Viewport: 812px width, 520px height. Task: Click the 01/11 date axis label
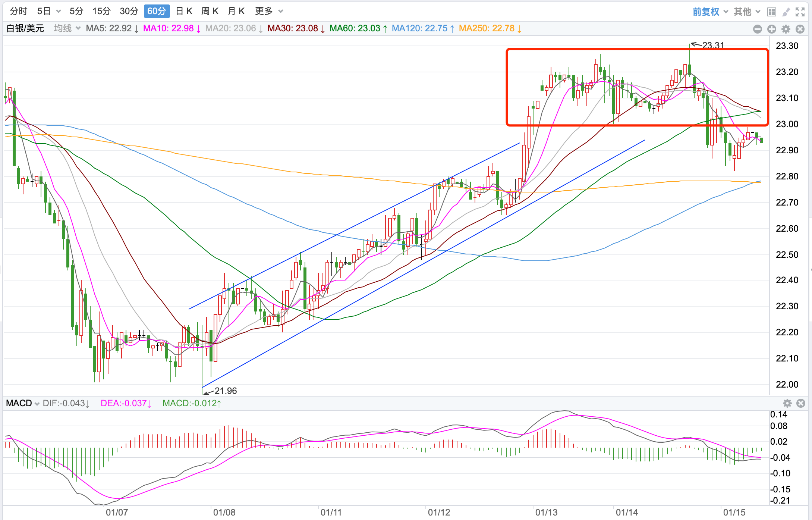(331, 513)
